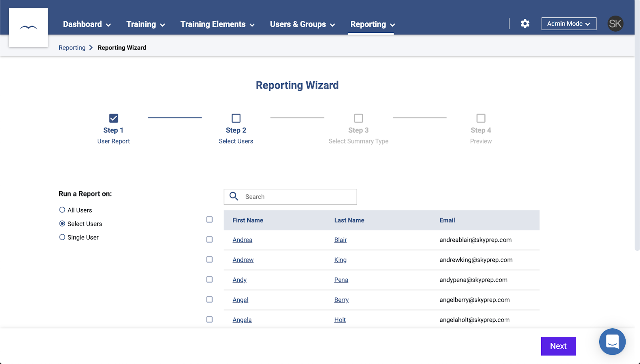
Task: Open the chat support widget
Action: pos(612,342)
